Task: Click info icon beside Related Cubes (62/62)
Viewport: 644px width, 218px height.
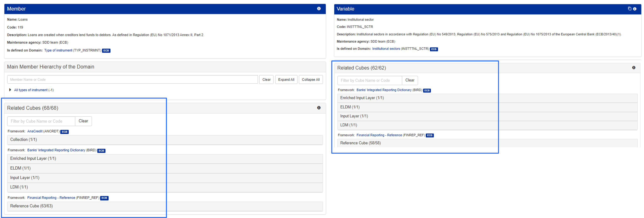Action: [x=634, y=68]
